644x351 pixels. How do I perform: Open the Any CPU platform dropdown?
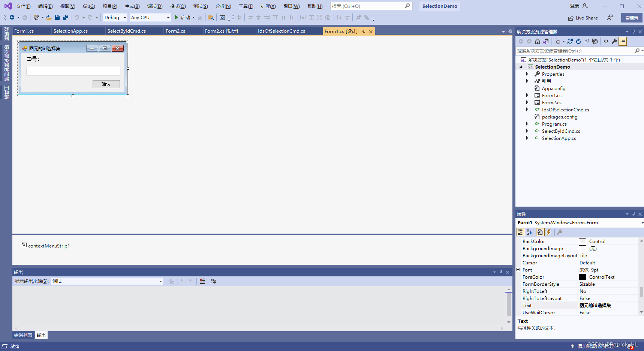coord(150,18)
